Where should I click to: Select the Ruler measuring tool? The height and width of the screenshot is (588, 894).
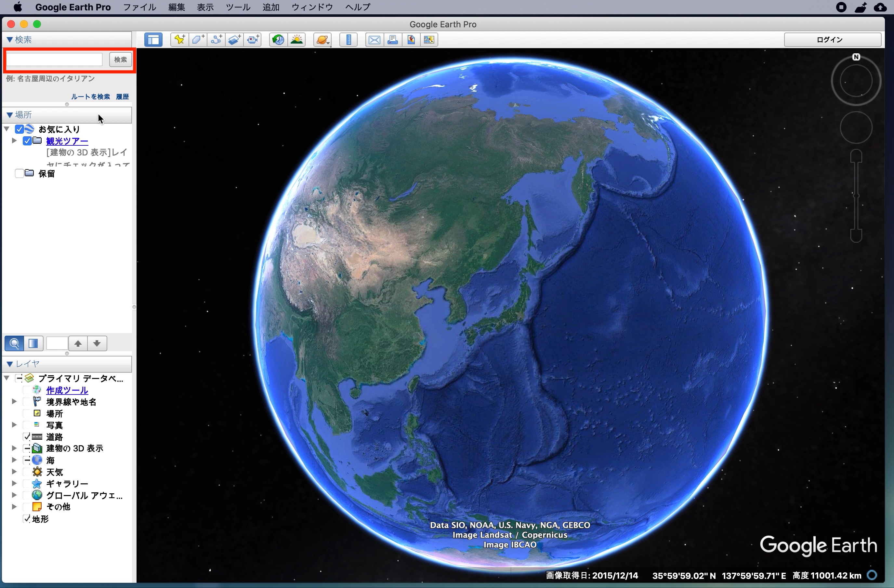coord(348,39)
